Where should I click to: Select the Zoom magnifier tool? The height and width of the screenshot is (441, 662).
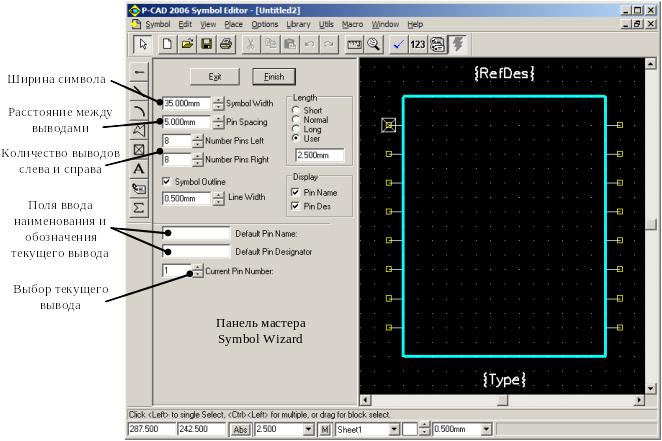[374, 44]
